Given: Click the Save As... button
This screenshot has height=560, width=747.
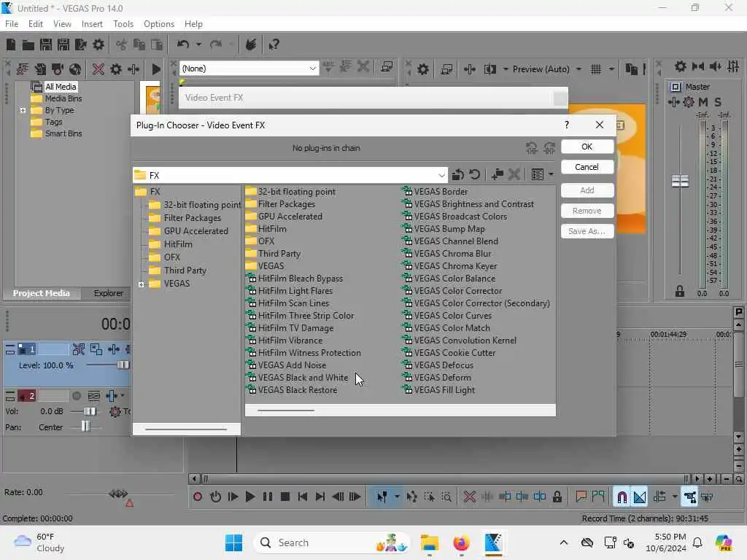Looking at the screenshot, I should point(587,231).
